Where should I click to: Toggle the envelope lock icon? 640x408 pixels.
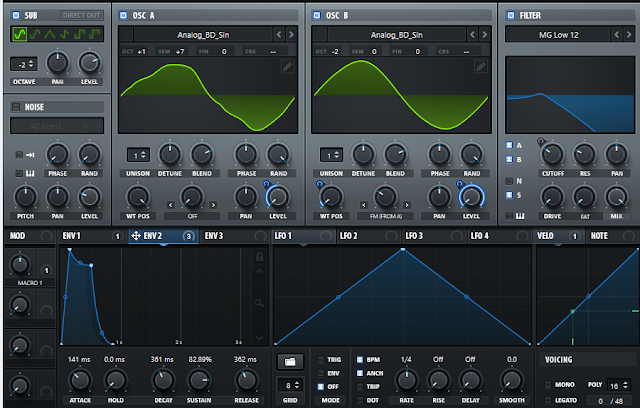pyautogui.click(x=259, y=257)
